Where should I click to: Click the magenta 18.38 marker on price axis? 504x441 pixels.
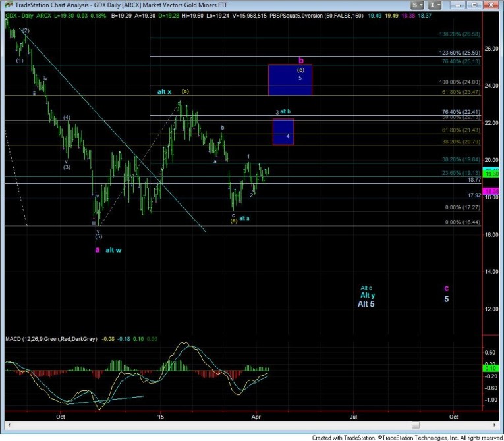coord(491,191)
